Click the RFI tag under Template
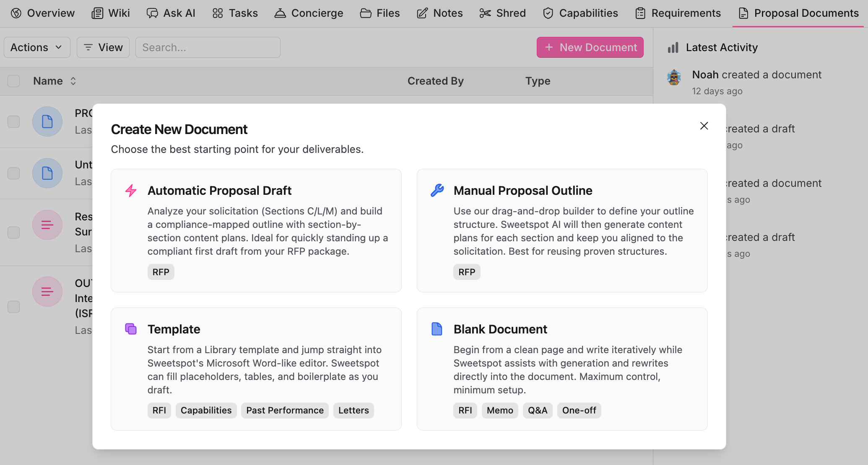The height and width of the screenshot is (465, 868). tap(159, 411)
